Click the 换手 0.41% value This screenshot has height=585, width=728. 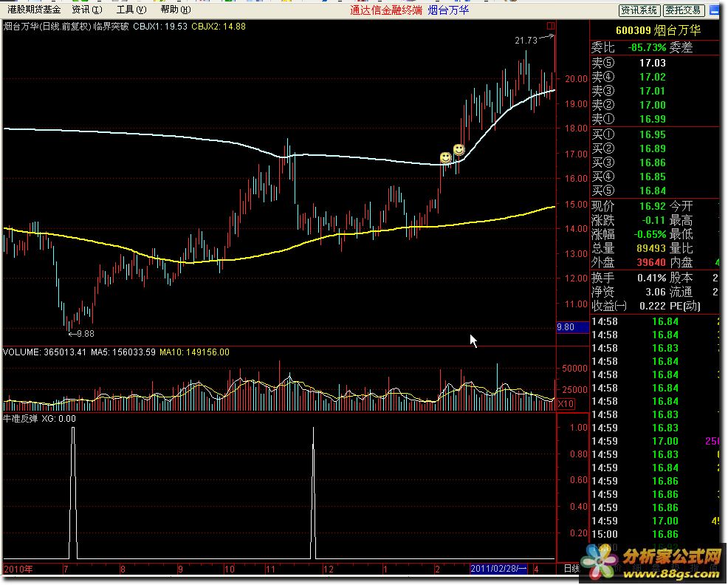(x=652, y=278)
